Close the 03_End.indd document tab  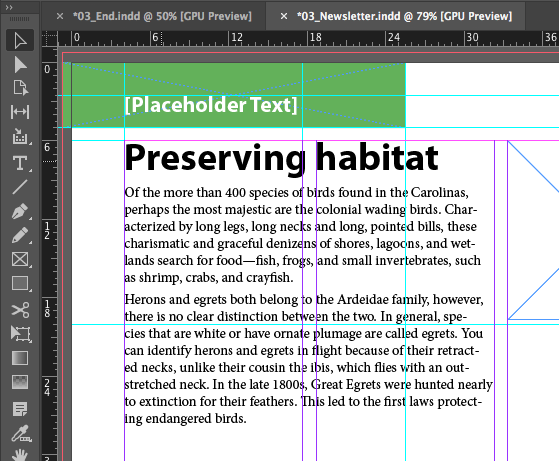(x=60, y=16)
